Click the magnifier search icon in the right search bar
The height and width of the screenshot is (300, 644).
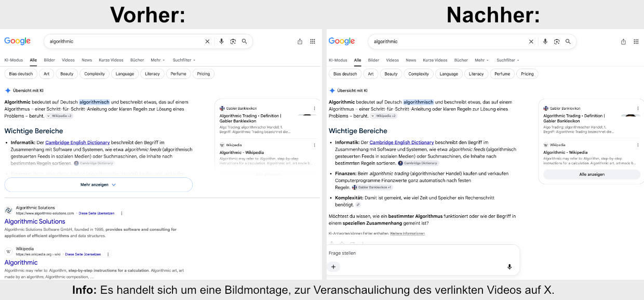click(x=568, y=42)
